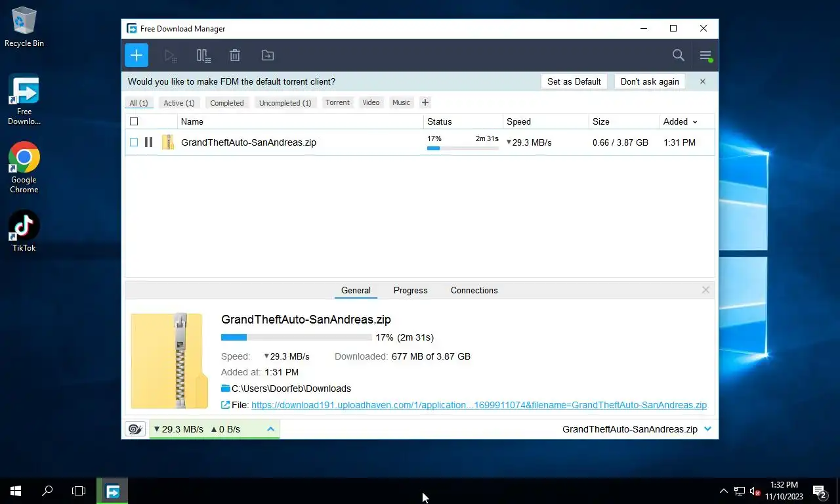Image resolution: width=840 pixels, height=504 pixels.
Task: Dismiss the default torrent client banner
Action: (x=703, y=81)
